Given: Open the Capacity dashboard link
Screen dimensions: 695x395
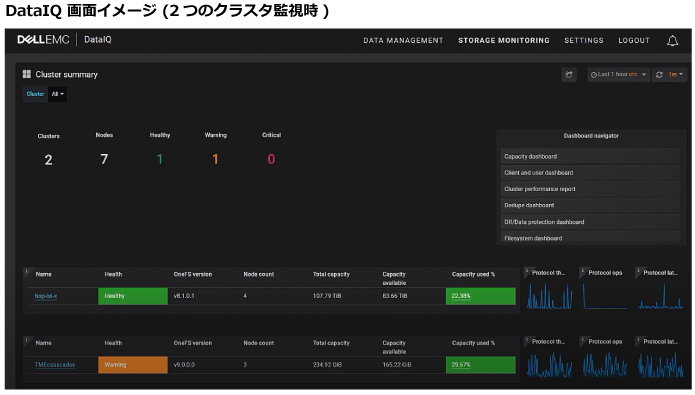Looking at the screenshot, I should 590,156.
